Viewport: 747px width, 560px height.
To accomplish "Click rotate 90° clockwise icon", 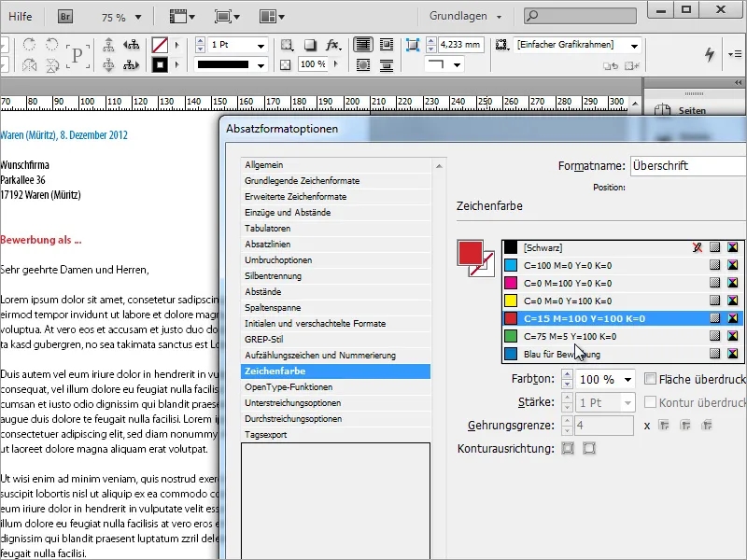I will point(30,45).
